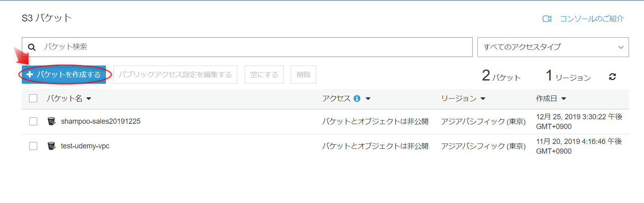Image resolution: width=644 pixels, height=203 pixels.
Task: Open the コンソールのご紹介 link
Action: point(591,19)
